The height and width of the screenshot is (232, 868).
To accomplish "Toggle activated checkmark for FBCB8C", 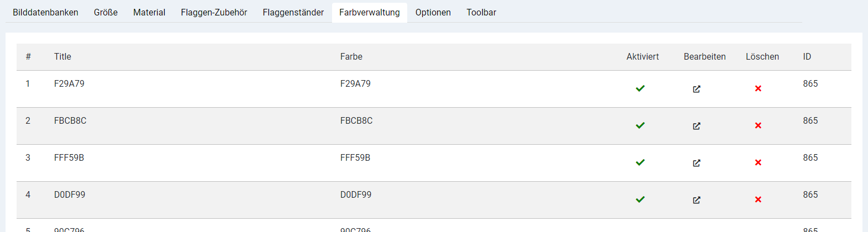I will pos(640,125).
